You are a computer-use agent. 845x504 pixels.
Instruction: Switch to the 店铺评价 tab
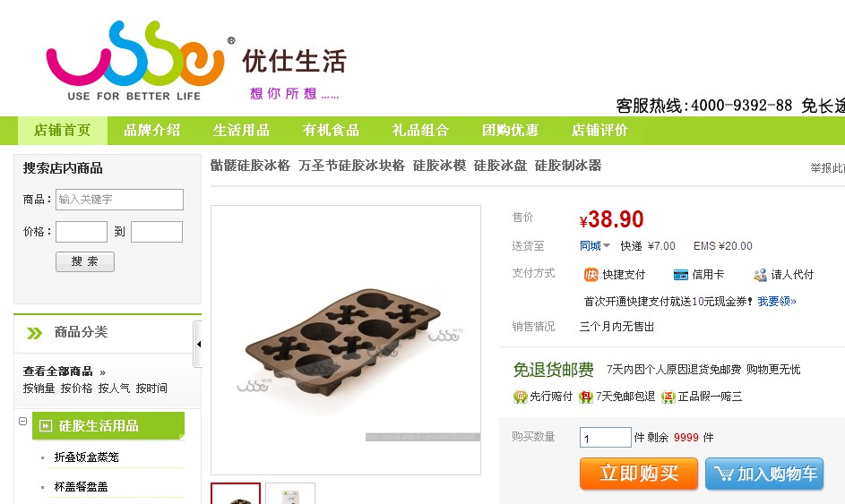coord(599,131)
